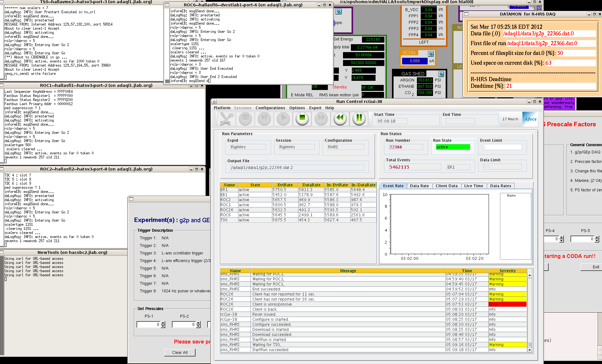Click the Set Energy value 2253.65
602x364 pixels.
[373, 39]
